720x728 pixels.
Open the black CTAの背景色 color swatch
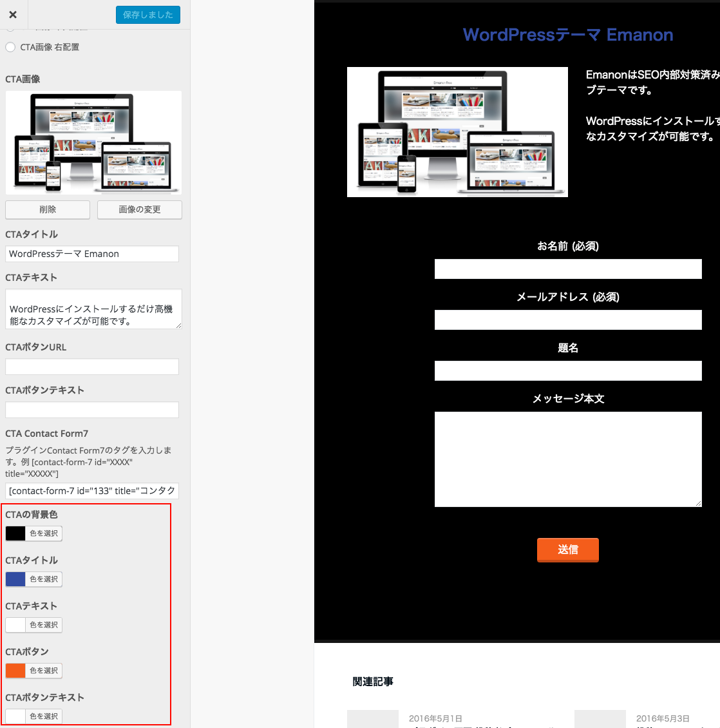pos(15,533)
